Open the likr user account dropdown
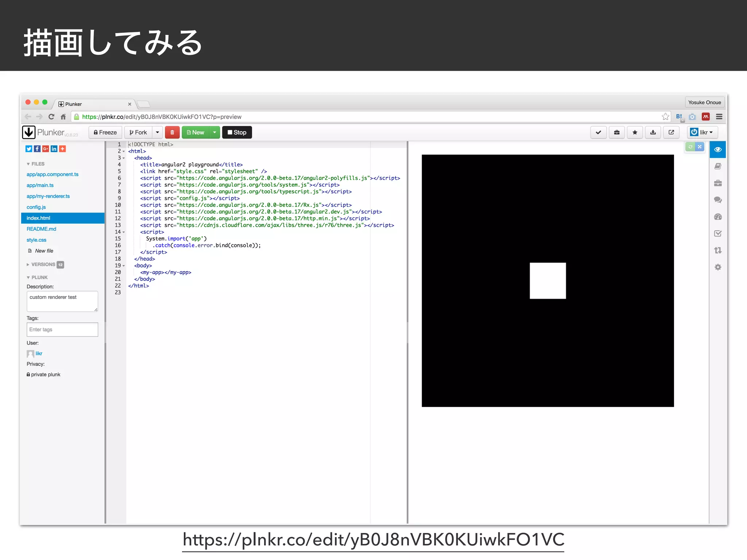 tap(702, 132)
